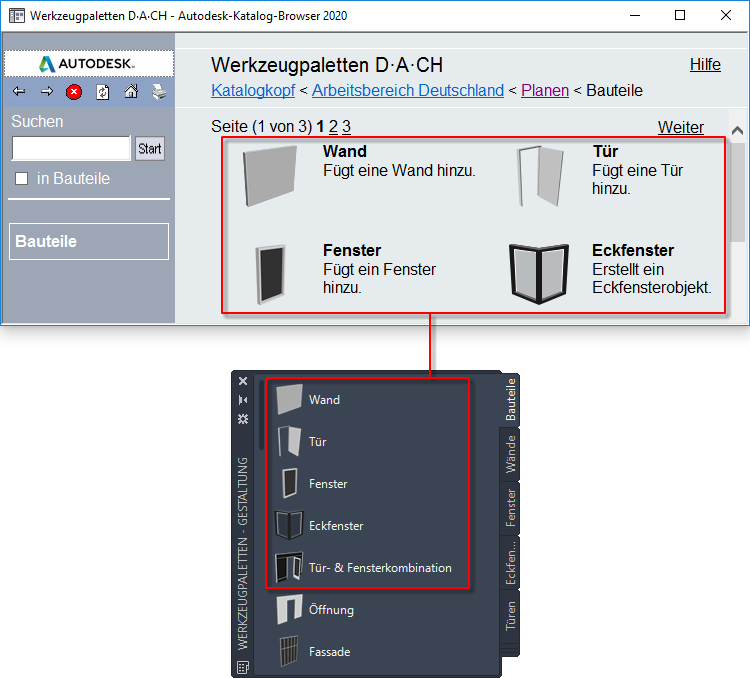Click the Fenster thumbnail in catalog
Image resolution: width=750 pixels, height=678 pixels.
(x=271, y=274)
